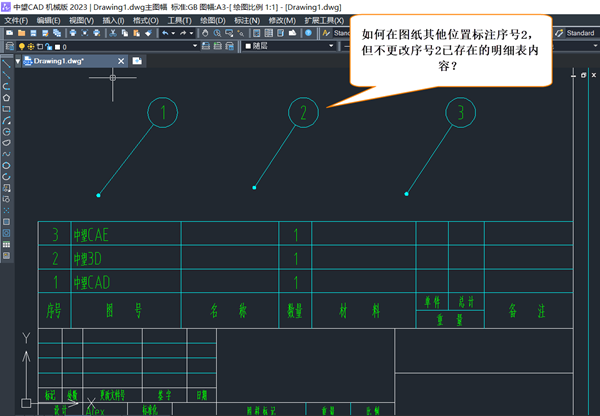
Task: Expand the layer list dropdown
Action: point(195,46)
